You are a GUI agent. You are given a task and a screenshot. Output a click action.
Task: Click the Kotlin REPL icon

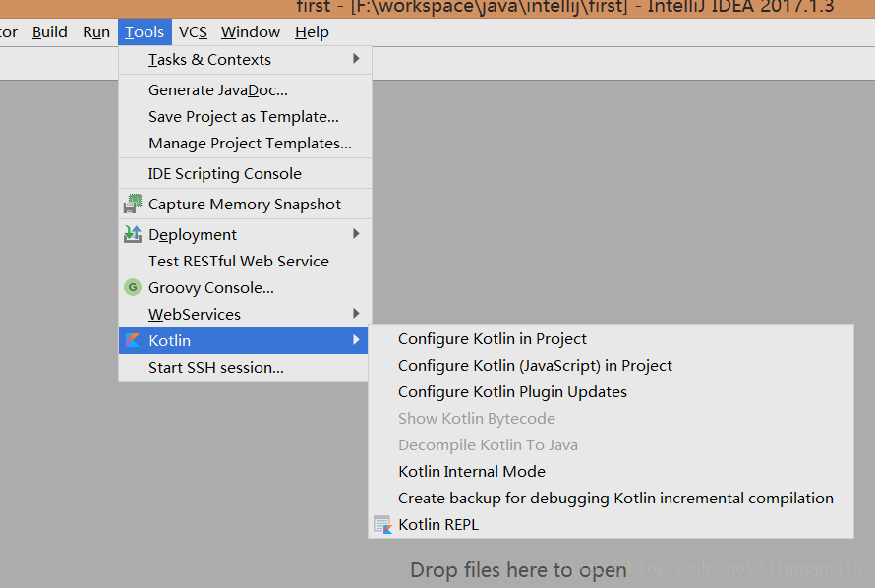coord(382,525)
